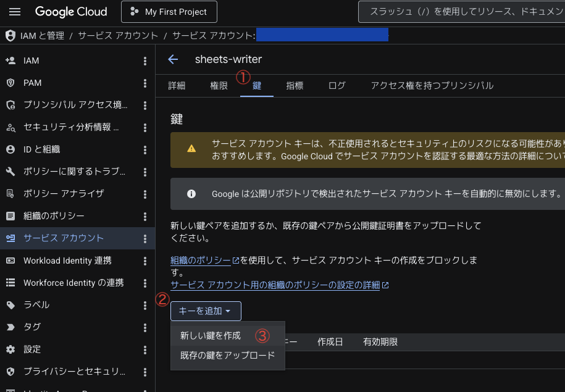Image resolution: width=565 pixels, height=392 pixels.
Task: Open the IAM sidebar item icon
Action: point(10,60)
